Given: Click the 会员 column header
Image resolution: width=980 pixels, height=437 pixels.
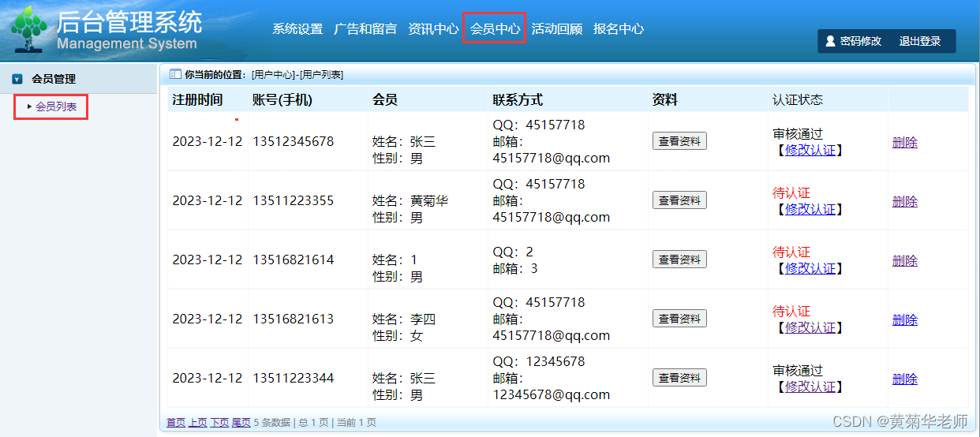Looking at the screenshot, I should [x=385, y=100].
